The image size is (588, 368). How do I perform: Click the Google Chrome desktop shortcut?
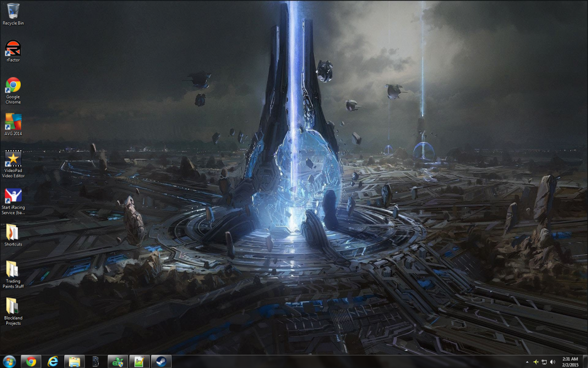click(13, 90)
